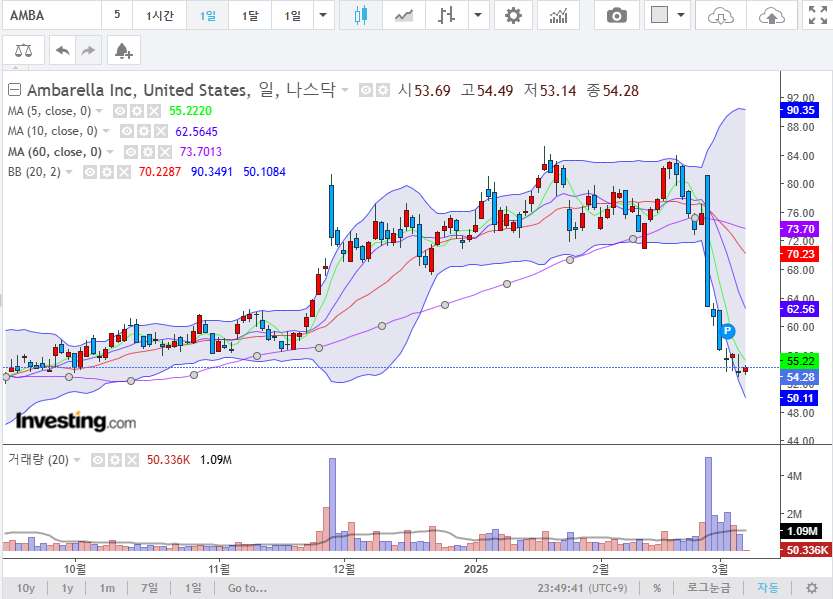Expand the Ambarella title dropdown arrow
This screenshot has height=599, width=833.
point(345,90)
